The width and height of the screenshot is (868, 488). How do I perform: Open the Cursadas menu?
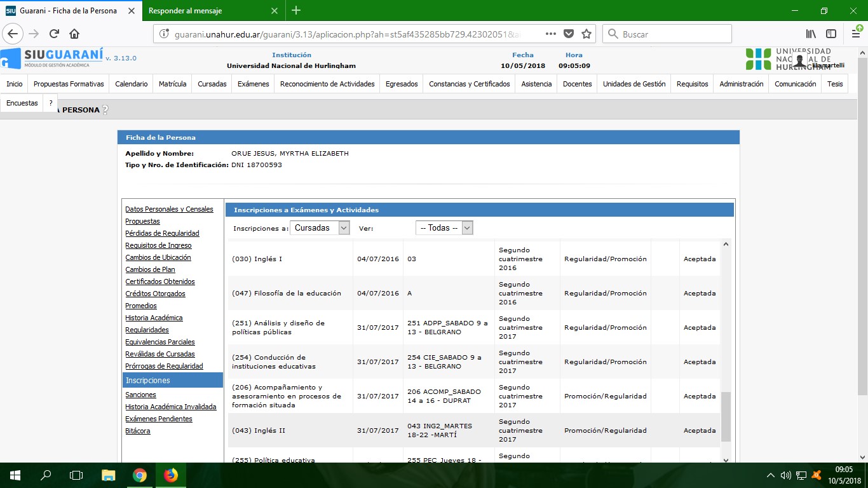click(x=212, y=84)
